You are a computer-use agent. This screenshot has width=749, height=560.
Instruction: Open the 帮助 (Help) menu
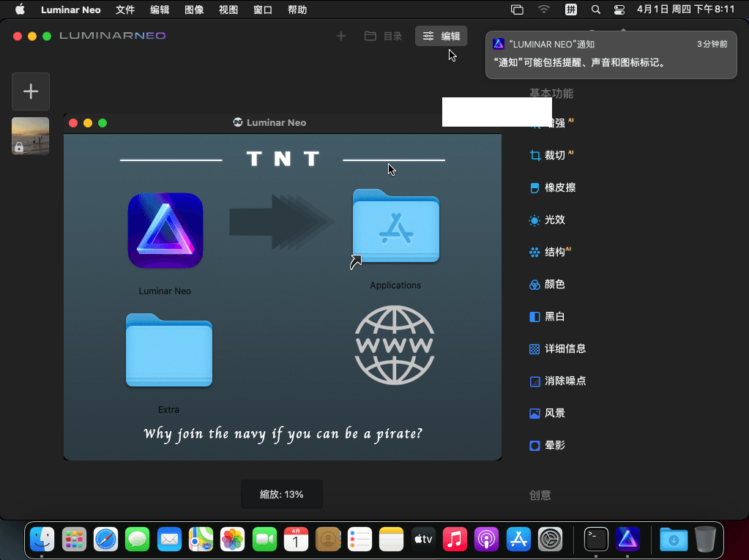pyautogui.click(x=297, y=10)
